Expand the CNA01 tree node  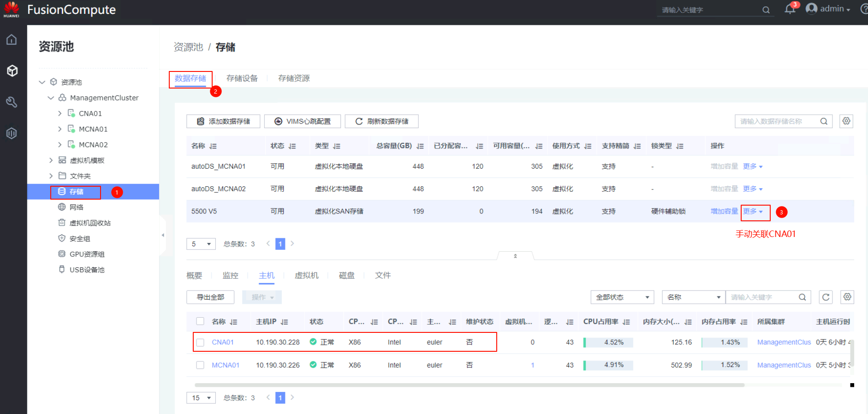pos(59,113)
